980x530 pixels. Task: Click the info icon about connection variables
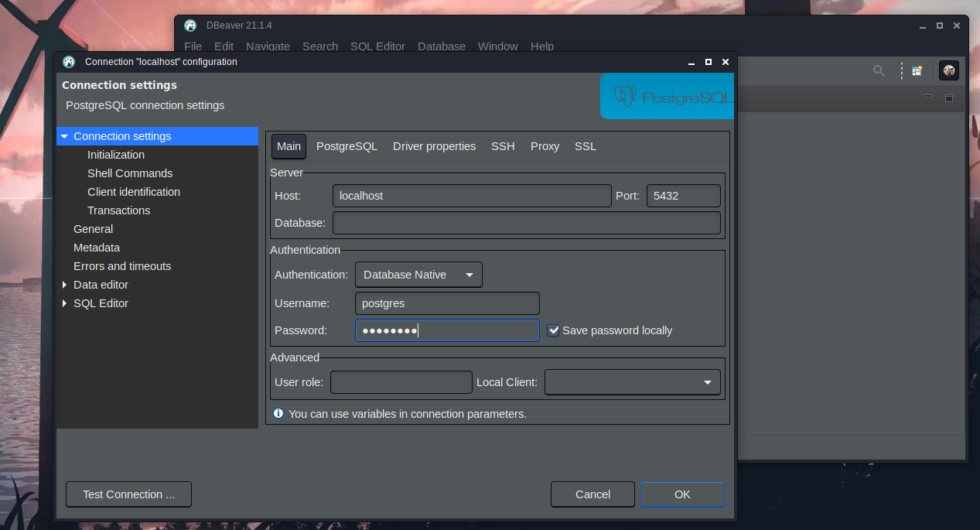pyautogui.click(x=278, y=413)
